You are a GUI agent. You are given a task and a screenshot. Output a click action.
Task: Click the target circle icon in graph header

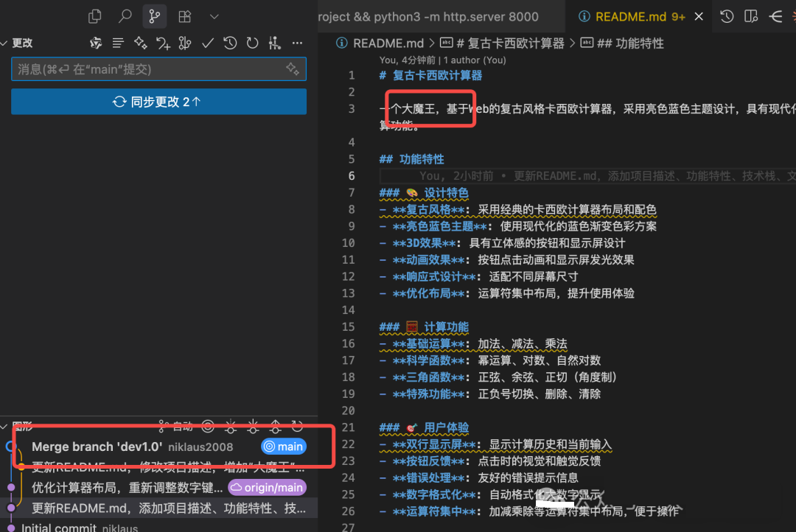208,427
